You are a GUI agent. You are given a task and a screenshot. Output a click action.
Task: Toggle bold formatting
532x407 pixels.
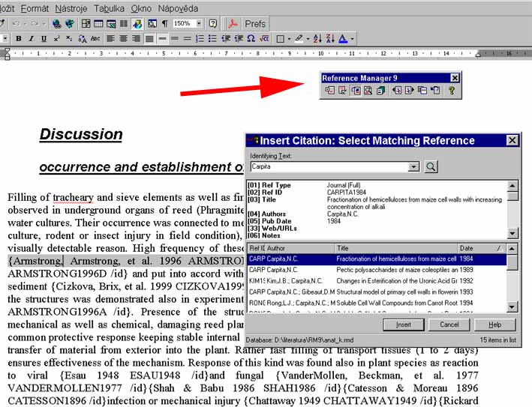pyautogui.click(x=19, y=39)
